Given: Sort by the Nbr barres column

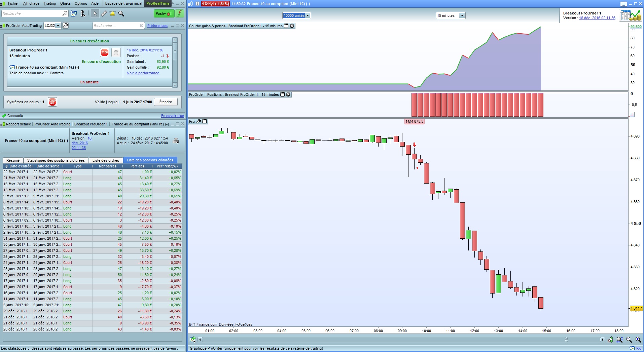Looking at the screenshot, I should 108,166.
